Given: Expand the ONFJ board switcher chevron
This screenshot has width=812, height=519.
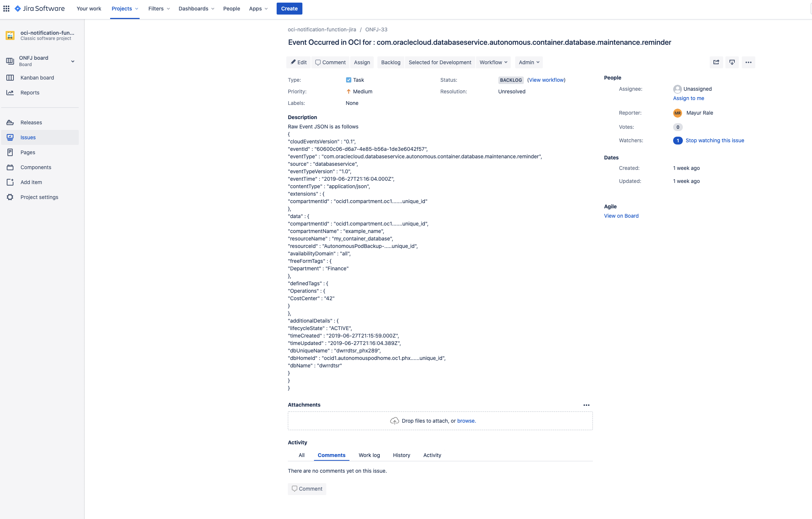Looking at the screenshot, I should pos(73,61).
